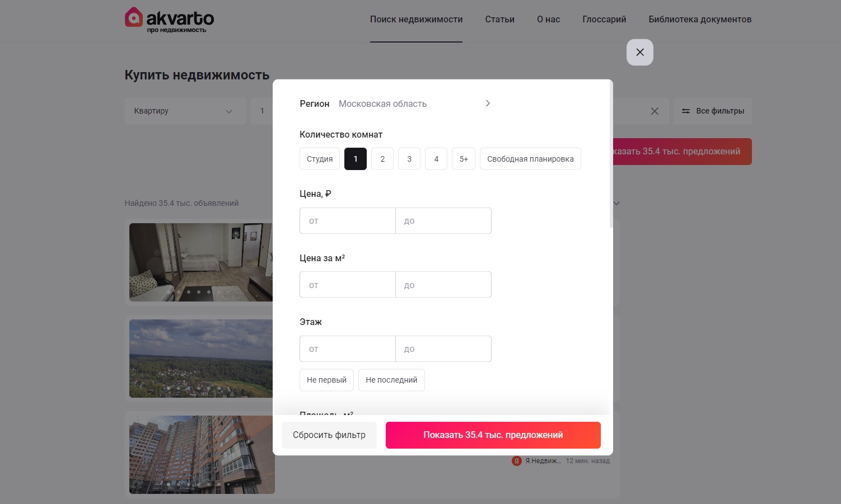The height and width of the screenshot is (504, 841).
Task: Toggle the 1 room option
Action: click(x=356, y=159)
